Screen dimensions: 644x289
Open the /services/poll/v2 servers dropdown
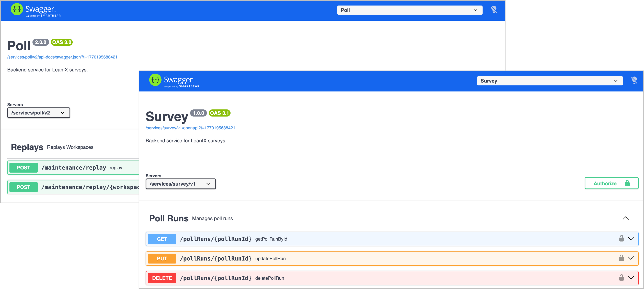click(x=38, y=113)
